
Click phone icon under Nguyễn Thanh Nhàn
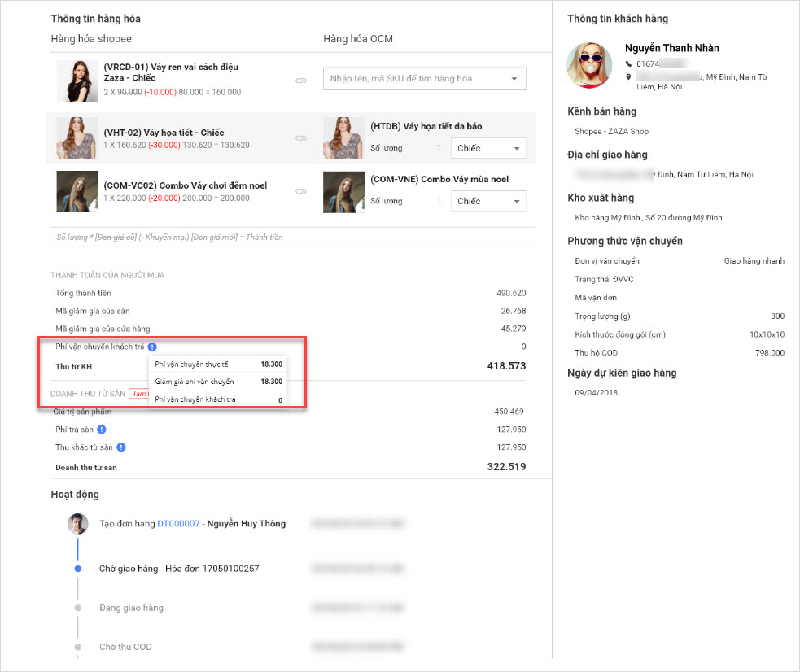628,63
